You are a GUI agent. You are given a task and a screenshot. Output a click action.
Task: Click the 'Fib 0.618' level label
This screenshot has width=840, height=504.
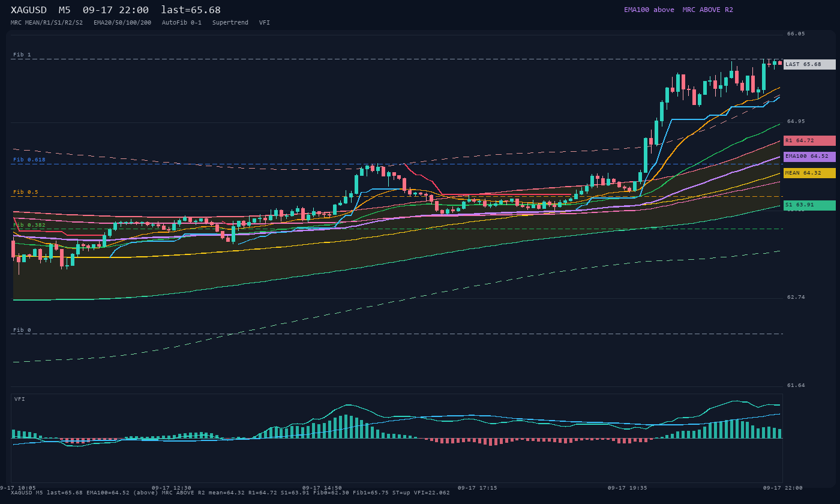click(x=29, y=160)
